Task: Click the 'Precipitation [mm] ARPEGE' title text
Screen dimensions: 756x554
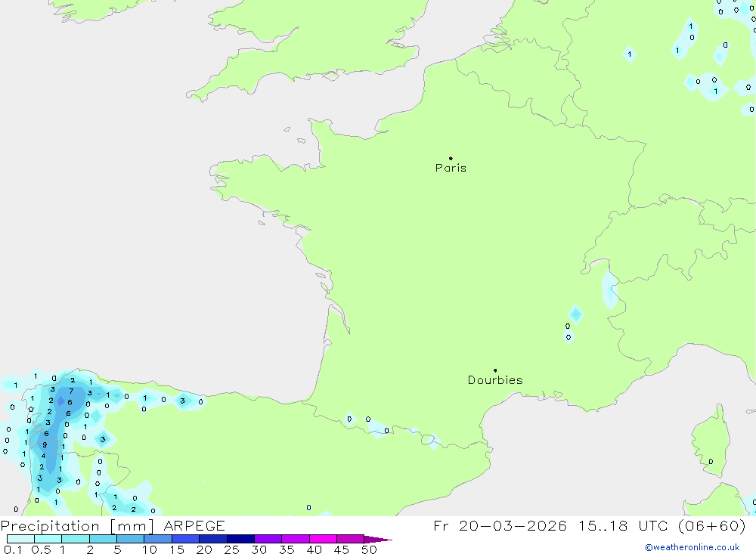Action: 113,525
